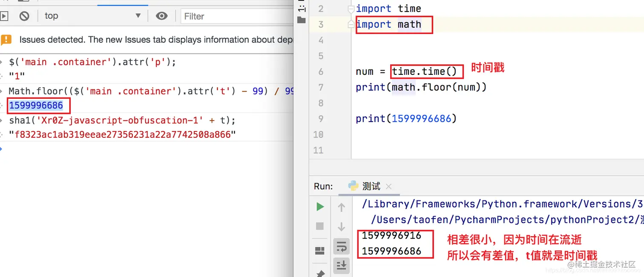Click the time.time() call in the editor

pyautogui.click(x=424, y=71)
